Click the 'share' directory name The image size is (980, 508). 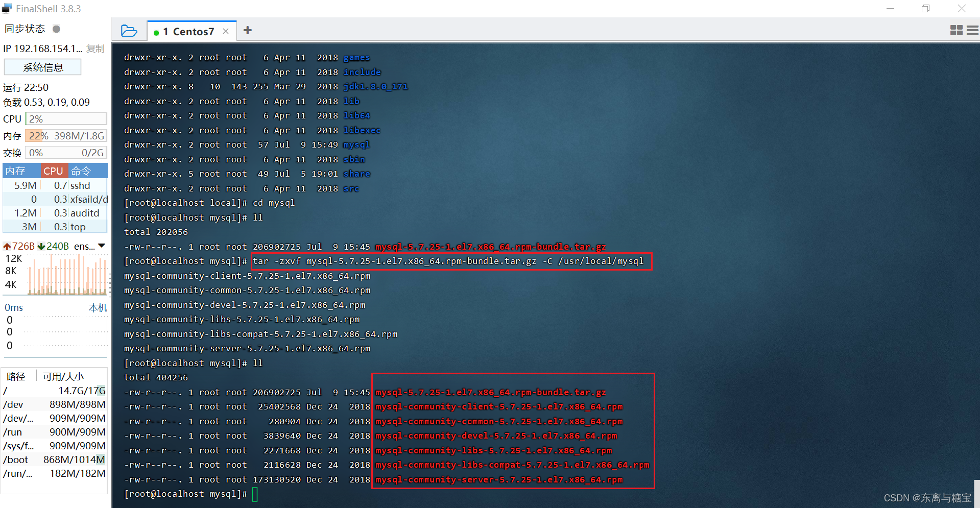[x=356, y=174]
